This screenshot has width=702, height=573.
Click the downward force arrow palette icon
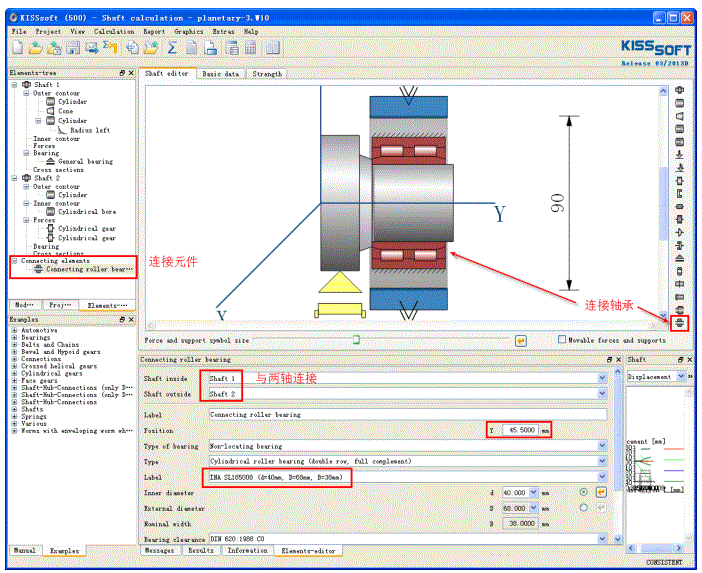tap(680, 155)
